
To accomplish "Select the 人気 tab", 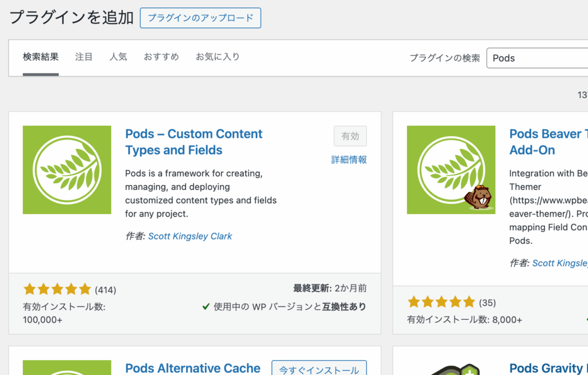I will [118, 57].
